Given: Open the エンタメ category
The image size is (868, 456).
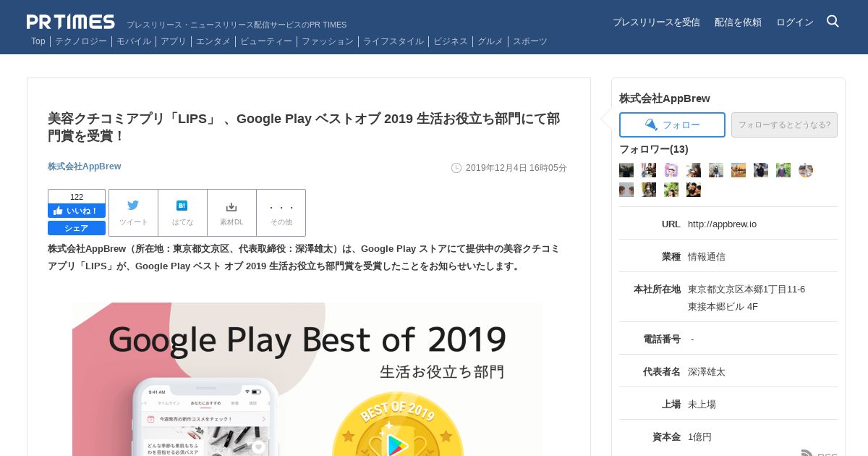Looking at the screenshot, I should click(213, 41).
